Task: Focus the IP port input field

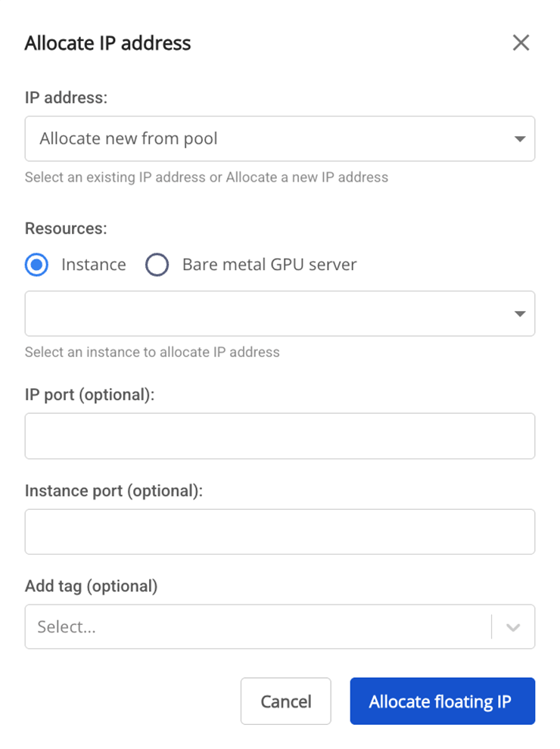Action: 279,436
